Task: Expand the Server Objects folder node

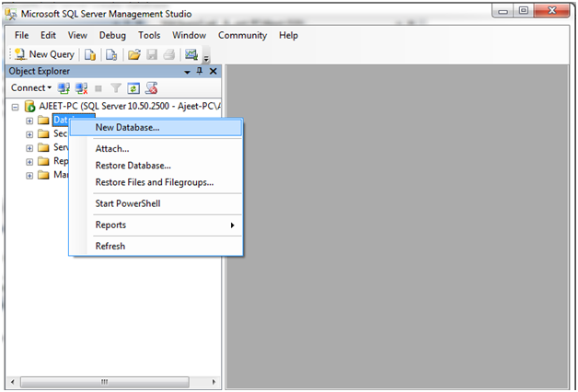Action: (x=29, y=148)
